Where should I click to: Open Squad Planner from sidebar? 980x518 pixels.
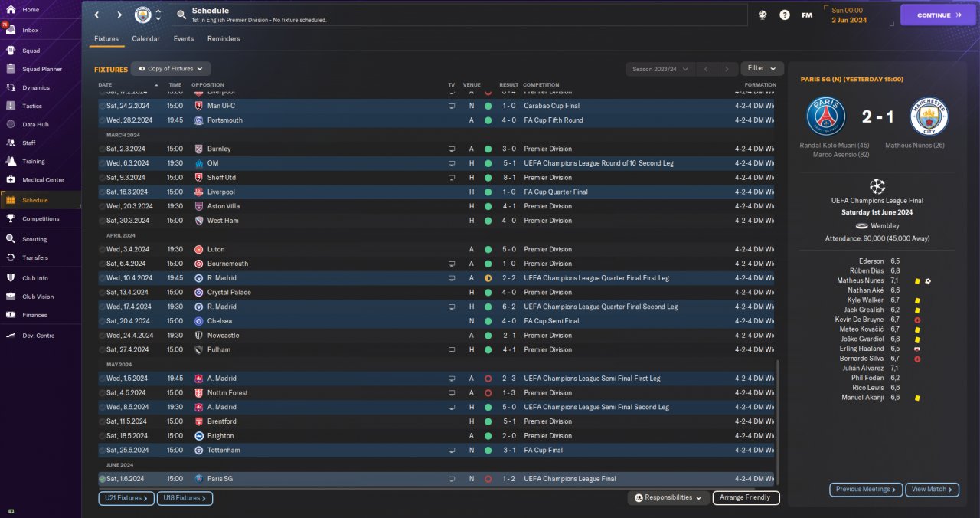tap(41, 69)
